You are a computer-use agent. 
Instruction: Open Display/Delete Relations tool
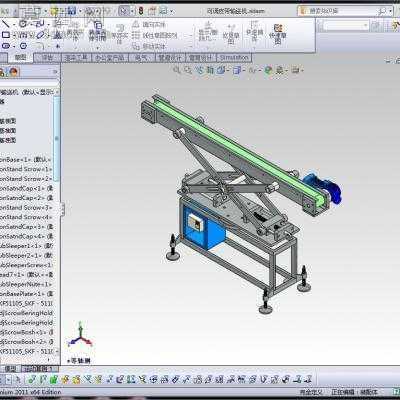point(208,31)
